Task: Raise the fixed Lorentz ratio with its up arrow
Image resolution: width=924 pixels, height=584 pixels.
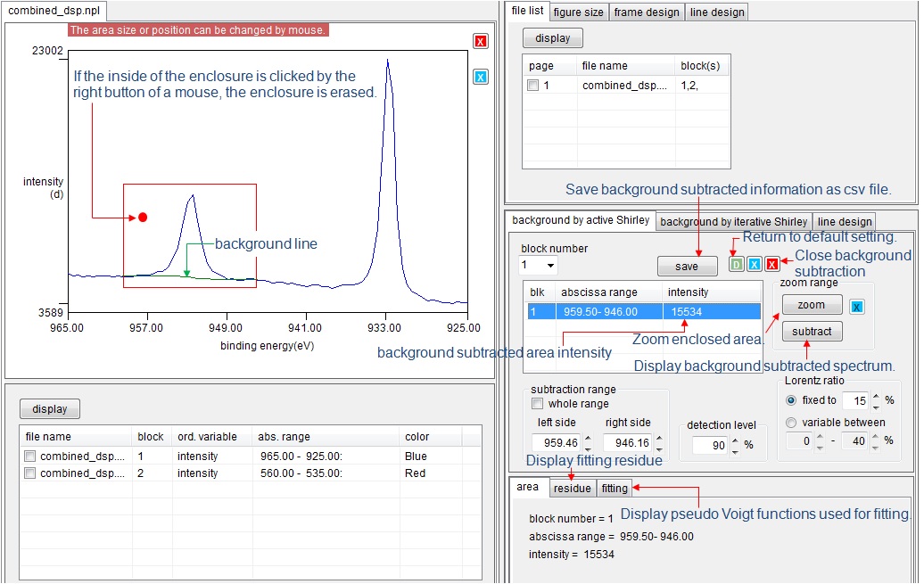Action: click(876, 397)
